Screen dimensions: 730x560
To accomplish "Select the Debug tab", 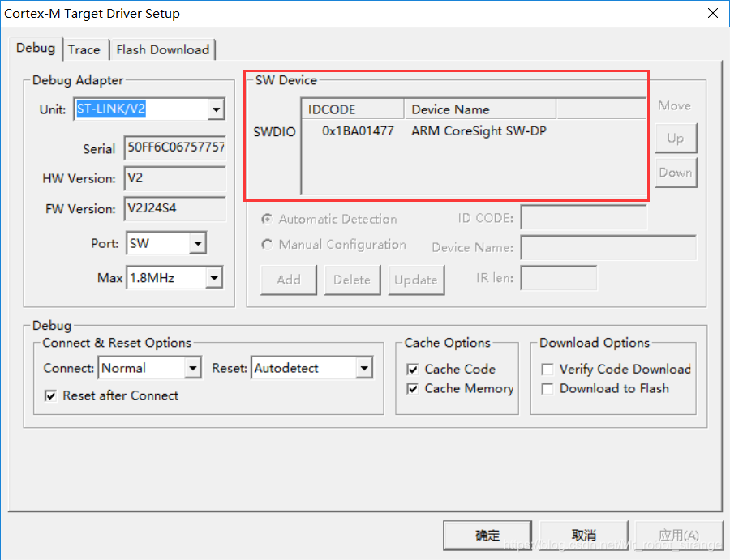I will (x=36, y=49).
